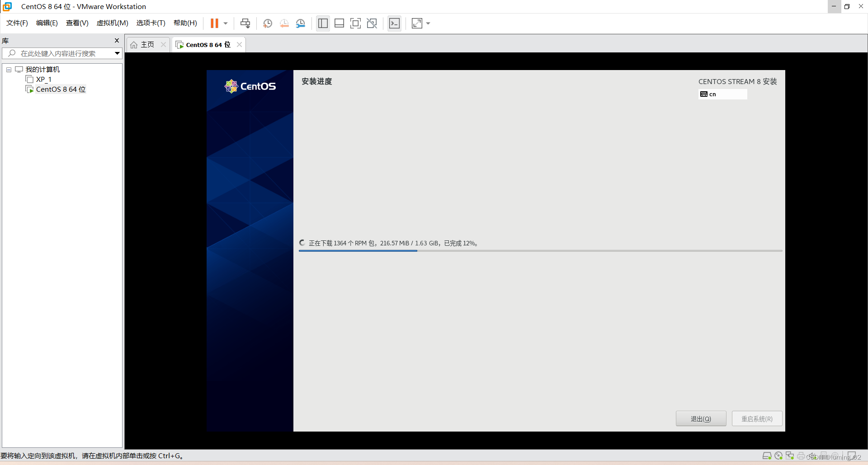Open the library search dropdown arrow

117,53
